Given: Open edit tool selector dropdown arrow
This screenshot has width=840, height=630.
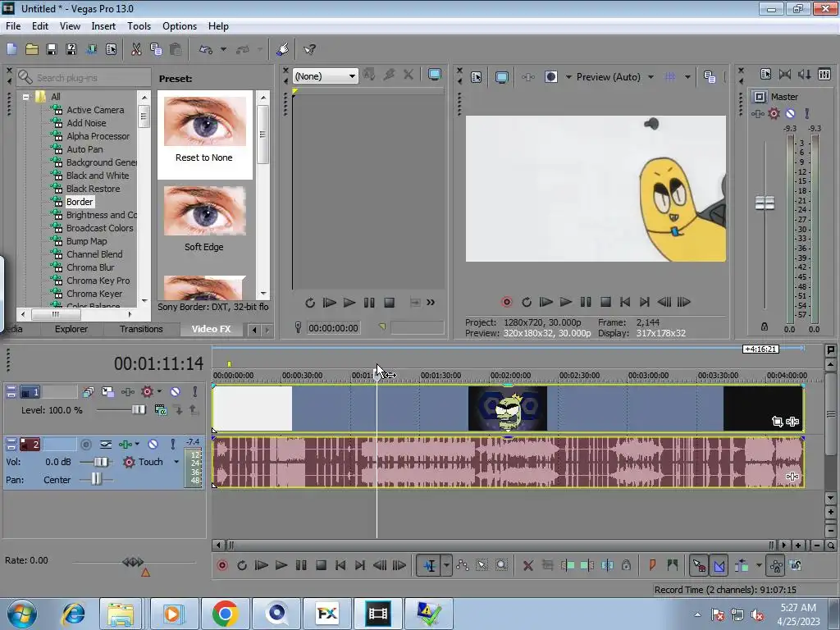Looking at the screenshot, I should 446,565.
